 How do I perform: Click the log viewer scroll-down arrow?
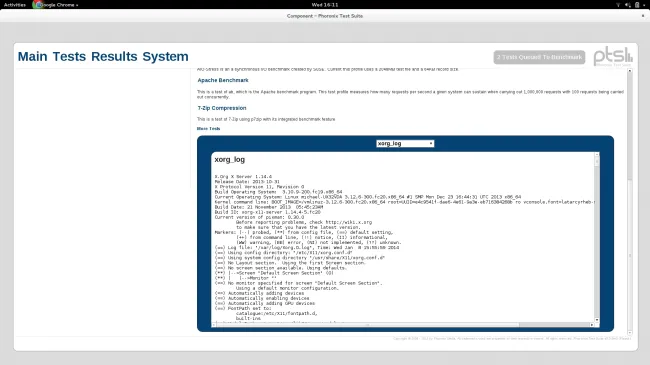point(597,320)
